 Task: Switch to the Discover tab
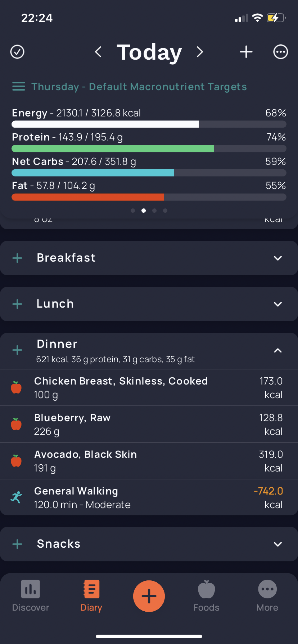(x=31, y=596)
